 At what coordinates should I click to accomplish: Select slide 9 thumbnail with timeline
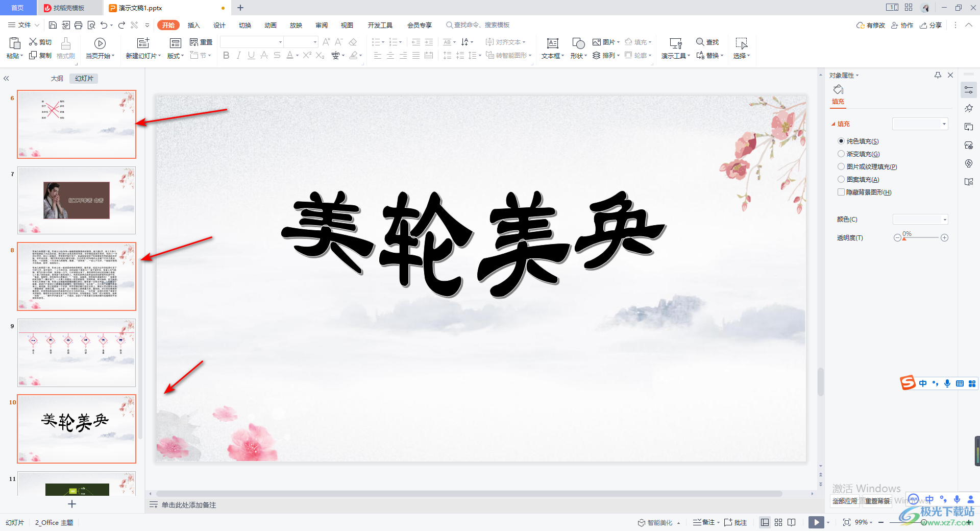click(x=77, y=353)
